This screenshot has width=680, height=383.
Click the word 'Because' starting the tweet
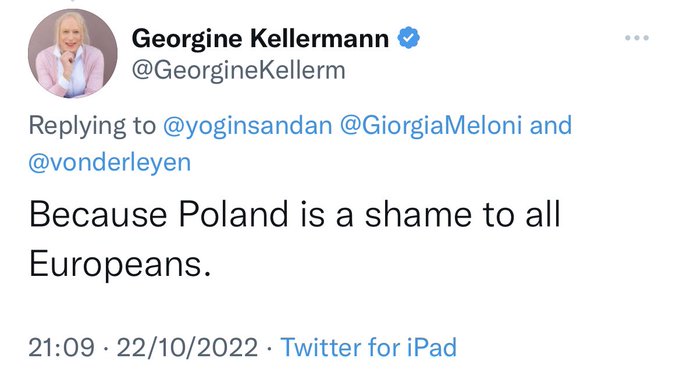(x=98, y=214)
